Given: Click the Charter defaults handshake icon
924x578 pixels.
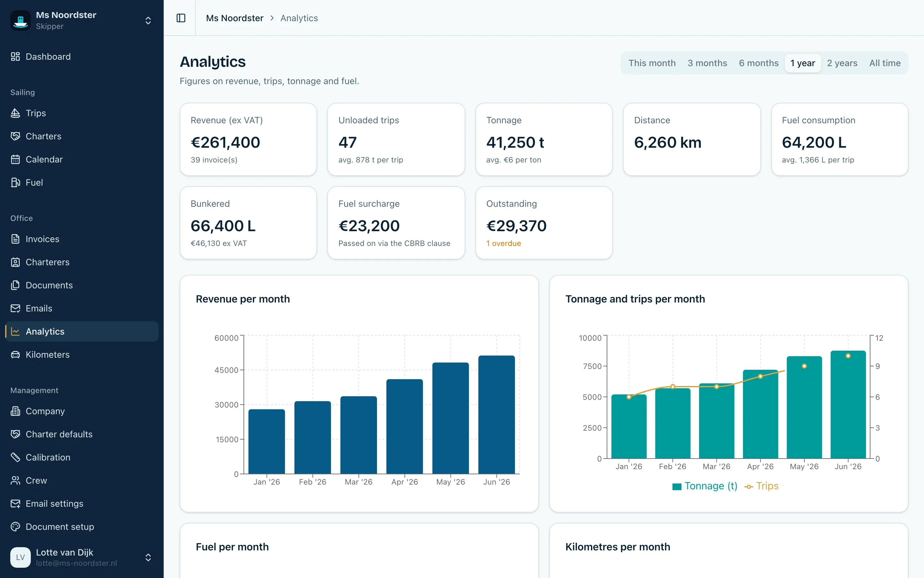Looking at the screenshot, I should click(x=15, y=434).
